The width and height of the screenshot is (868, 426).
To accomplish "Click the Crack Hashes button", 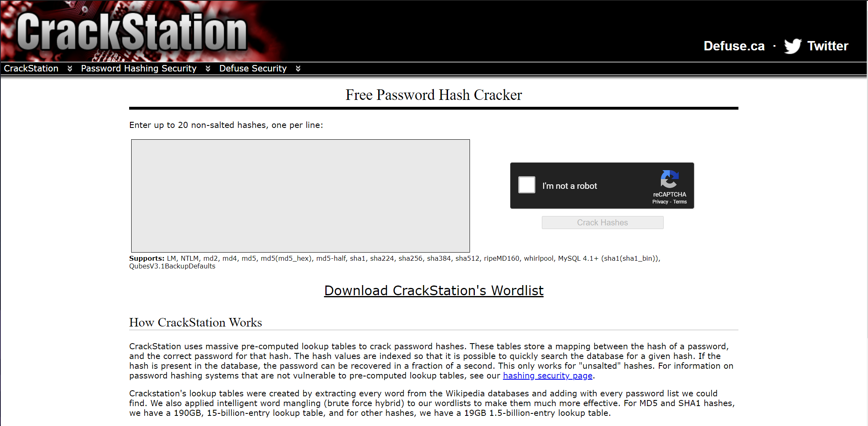I will [x=602, y=223].
